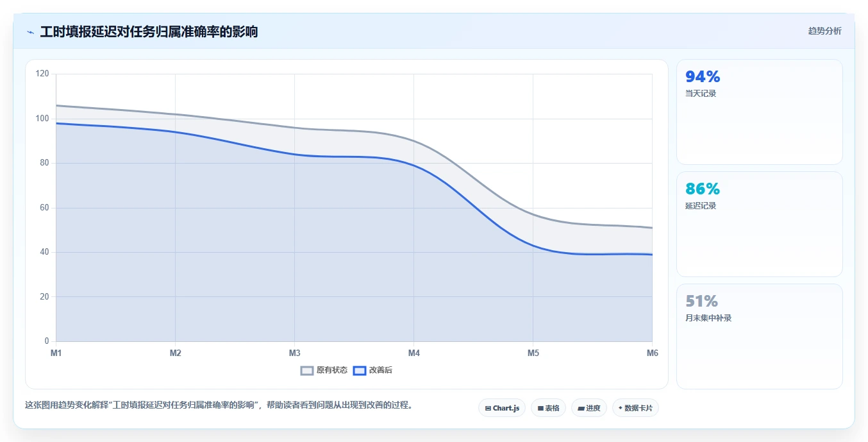This screenshot has width=868, height=442.
Task: Open the 86% 延迟记录 card
Action: pyautogui.click(x=760, y=225)
